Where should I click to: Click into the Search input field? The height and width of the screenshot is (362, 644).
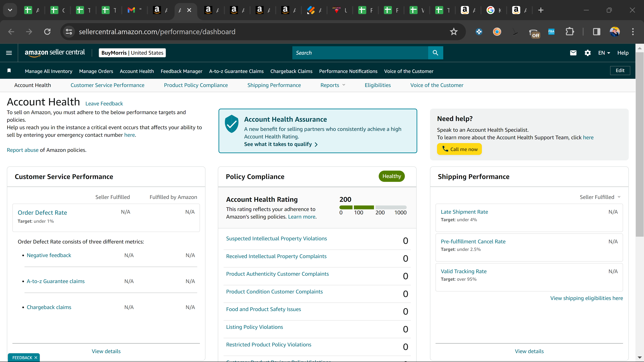pyautogui.click(x=360, y=53)
